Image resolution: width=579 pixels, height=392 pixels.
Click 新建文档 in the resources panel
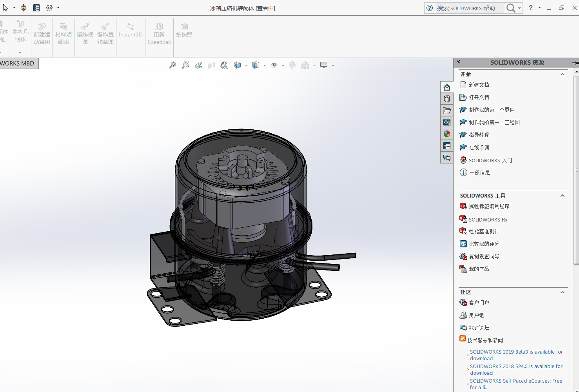click(479, 85)
